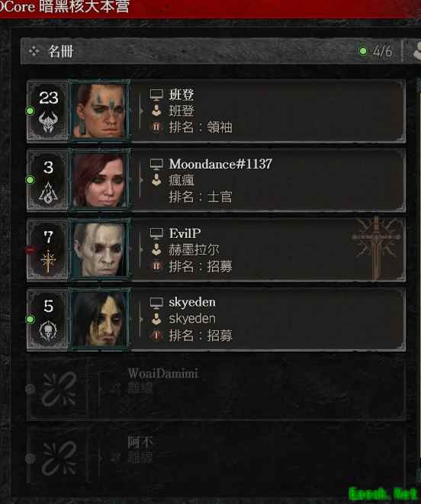Click the portrait of 班登's character

(x=99, y=111)
